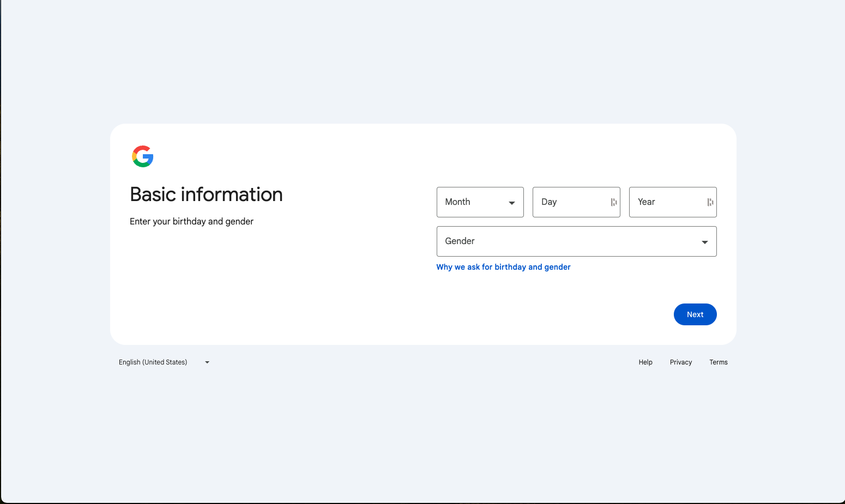Viewport: 845px width, 504px height.
Task: Expand the Gender selection box
Action: click(576, 241)
